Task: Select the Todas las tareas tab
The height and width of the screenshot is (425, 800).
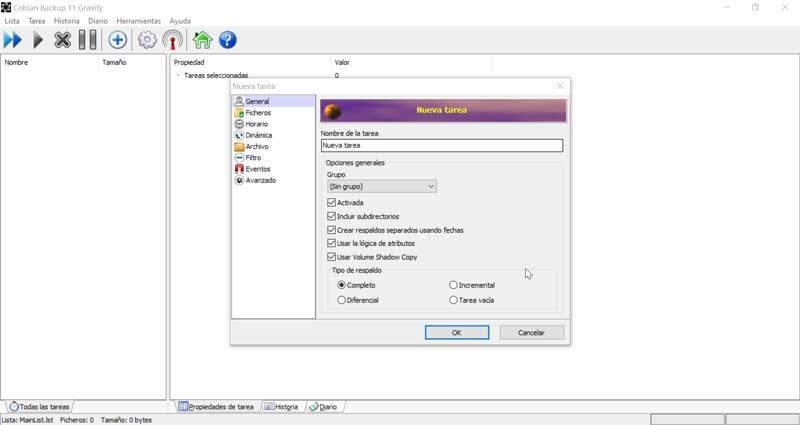Action: pyautogui.click(x=40, y=407)
